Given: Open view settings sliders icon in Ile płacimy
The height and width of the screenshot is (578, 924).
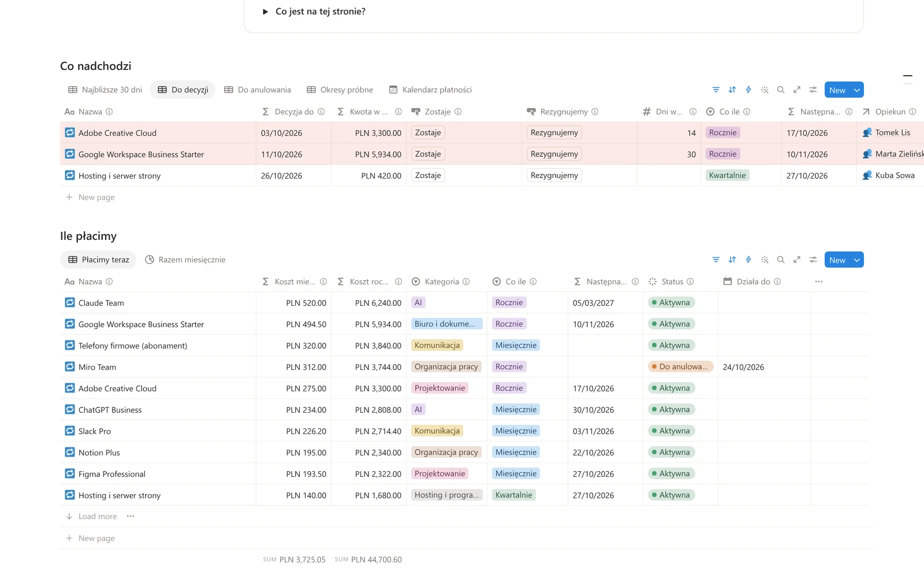Looking at the screenshot, I should (813, 260).
